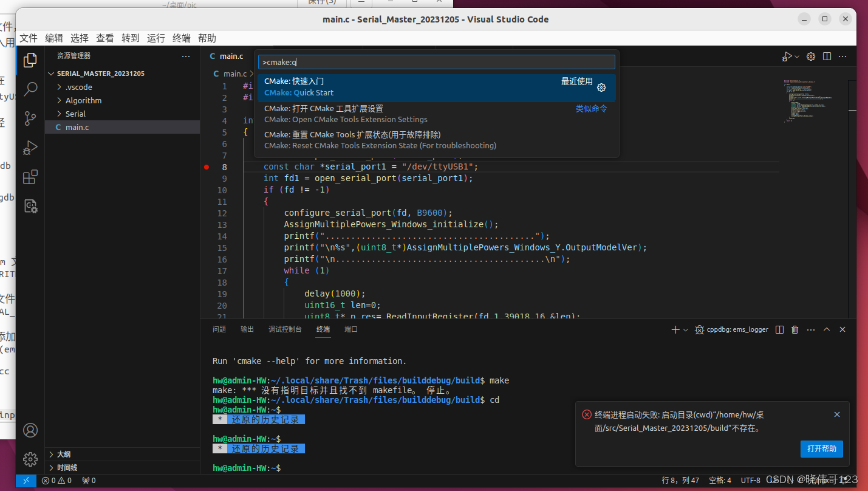Open the CMake tools sidebar icon
Screen dimensions: 868x491
[30, 206]
